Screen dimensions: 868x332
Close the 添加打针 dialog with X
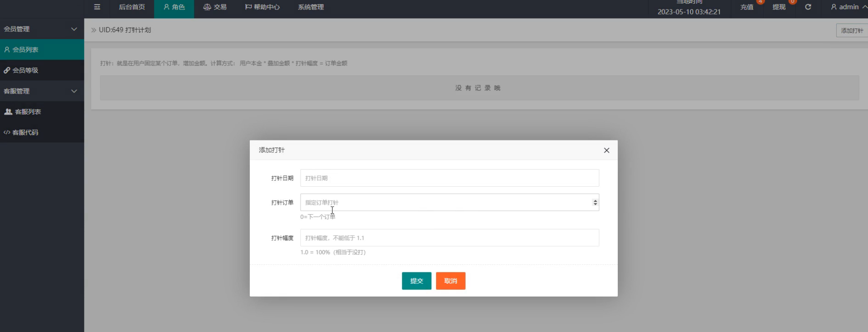click(606, 150)
